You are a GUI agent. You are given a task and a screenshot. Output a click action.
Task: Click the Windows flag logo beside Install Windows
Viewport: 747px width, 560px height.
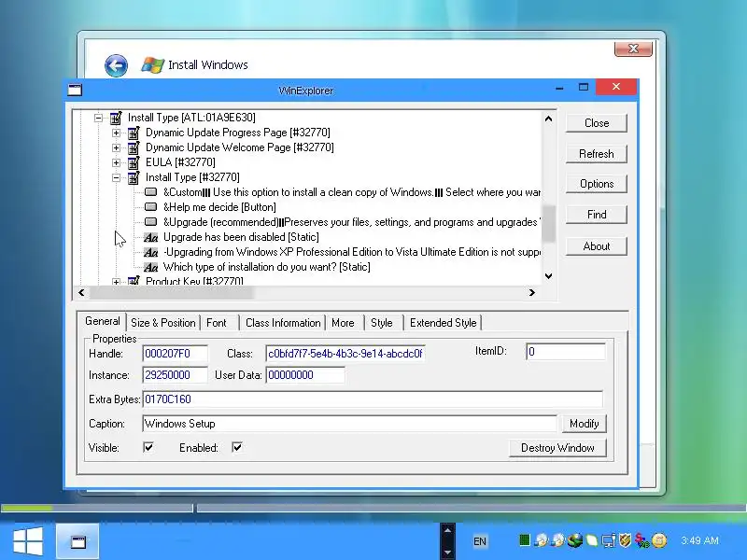tap(153, 64)
